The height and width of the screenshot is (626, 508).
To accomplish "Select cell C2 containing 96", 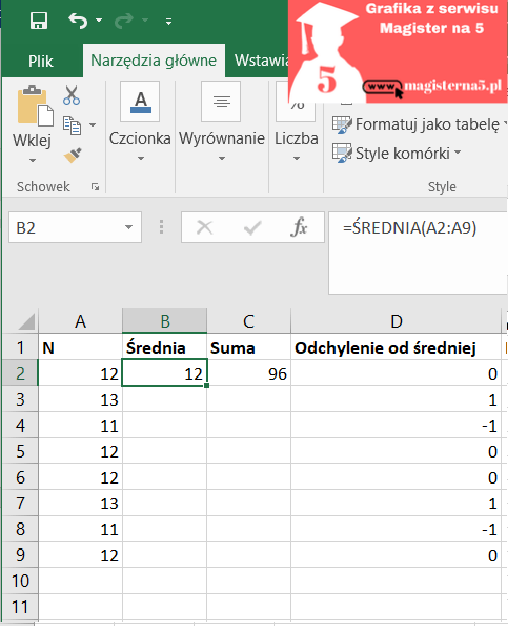I will point(248,373).
